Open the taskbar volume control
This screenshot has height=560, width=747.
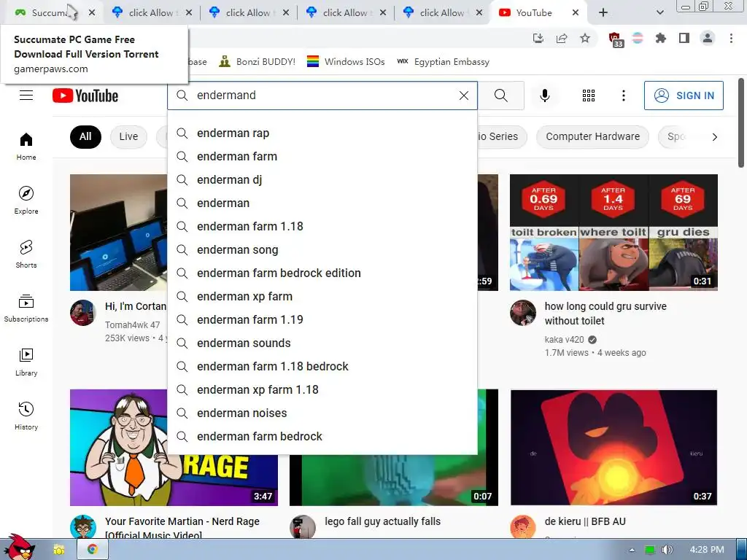pyautogui.click(x=667, y=550)
